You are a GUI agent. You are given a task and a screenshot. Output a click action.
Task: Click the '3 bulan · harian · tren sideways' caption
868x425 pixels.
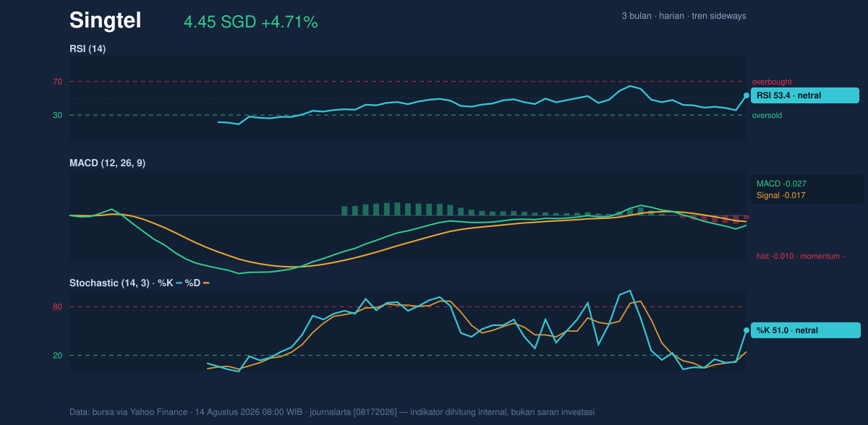[x=684, y=16]
